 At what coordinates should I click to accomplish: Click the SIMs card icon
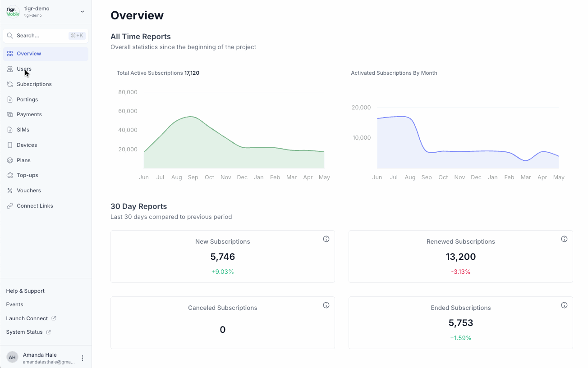pos(10,130)
